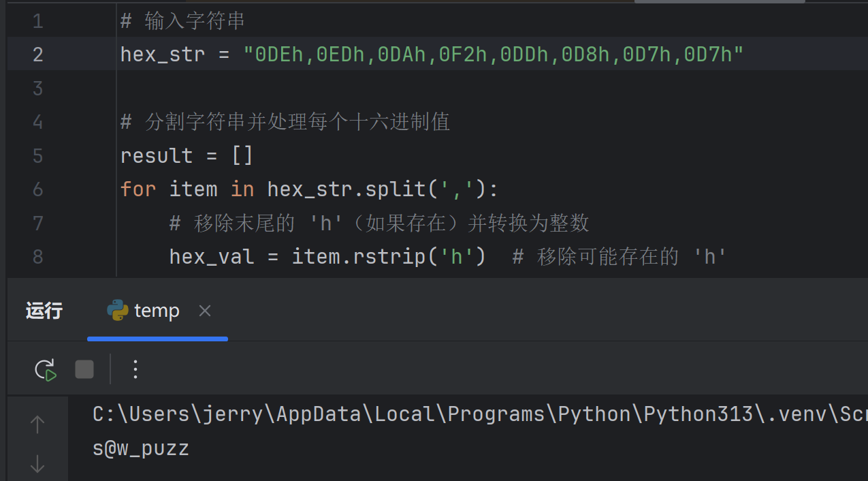Rerun the temp script
The width and height of the screenshot is (868, 481).
pos(46,370)
